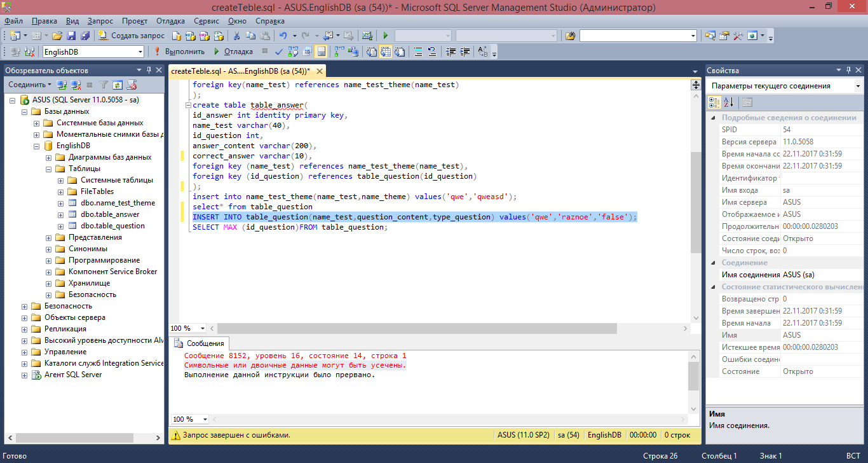Viewport: 868px width, 463px height.
Task: Click the green Debug arrow icon
Action: tap(217, 52)
